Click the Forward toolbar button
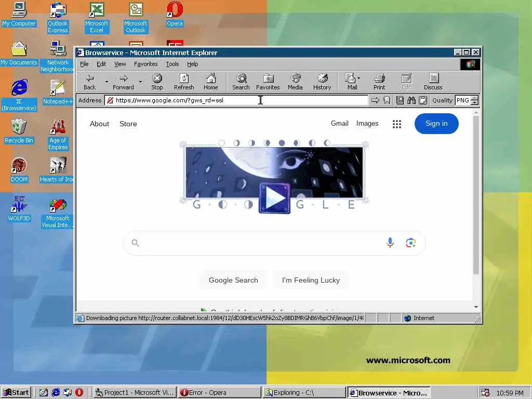Image resolution: width=532 pixels, height=399 pixels. click(x=123, y=82)
